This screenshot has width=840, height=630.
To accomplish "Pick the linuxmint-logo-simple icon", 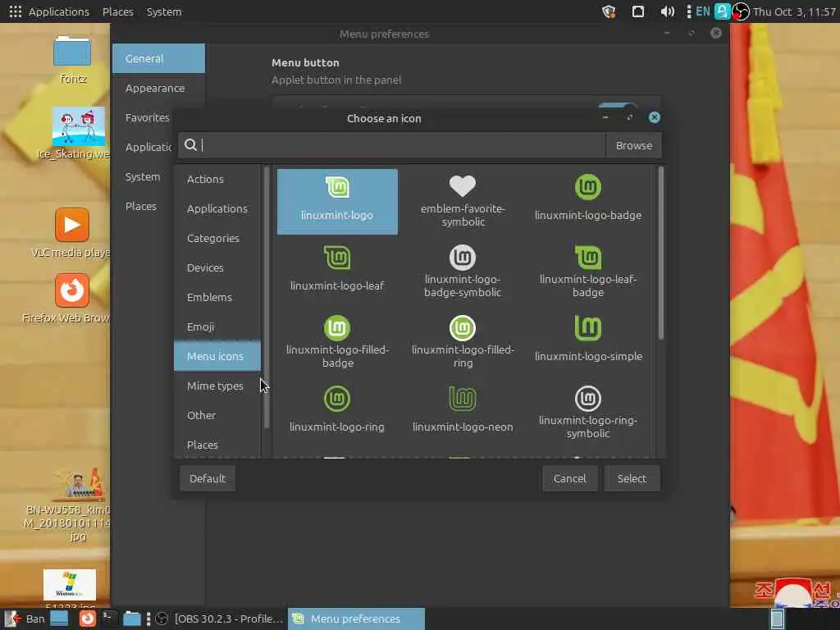I will pyautogui.click(x=587, y=340).
